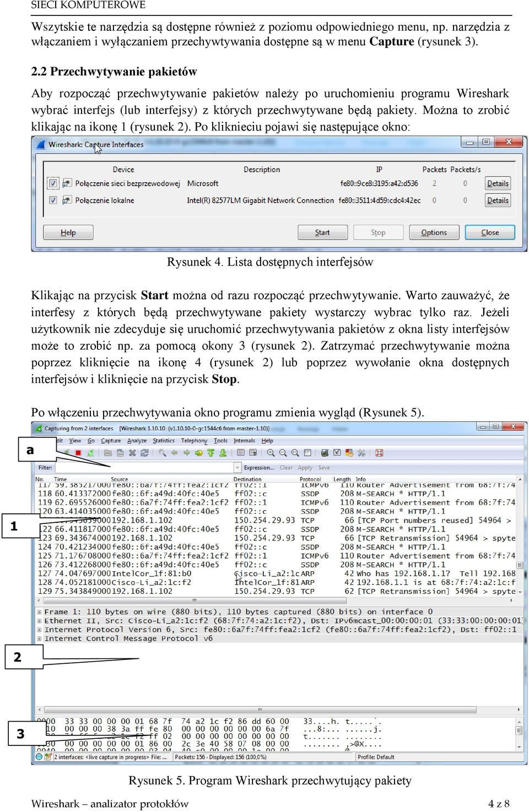This screenshot has width=529, height=812.
Task: Open Details for Intel Gigabit interface
Action: pyautogui.click(x=498, y=201)
